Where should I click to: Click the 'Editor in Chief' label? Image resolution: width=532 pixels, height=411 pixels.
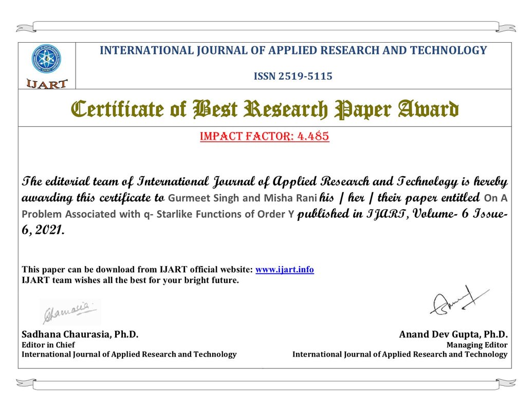pos(48,345)
